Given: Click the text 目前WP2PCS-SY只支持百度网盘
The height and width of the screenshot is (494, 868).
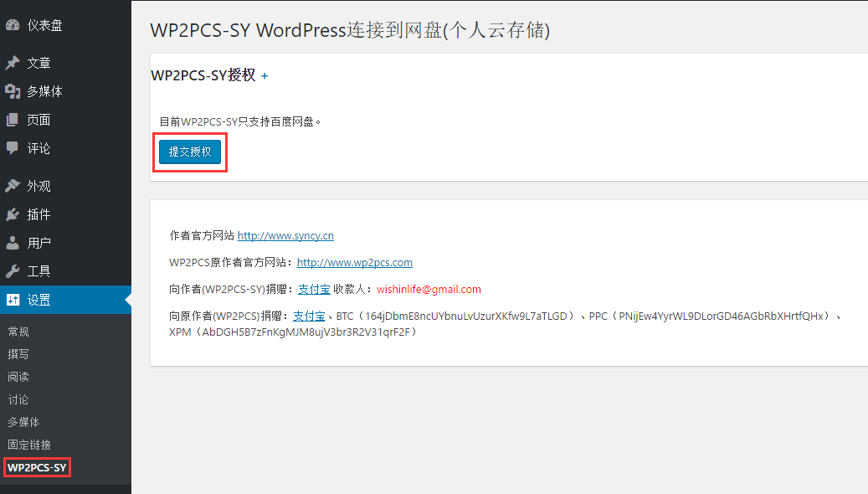Looking at the screenshot, I should (x=239, y=121).
